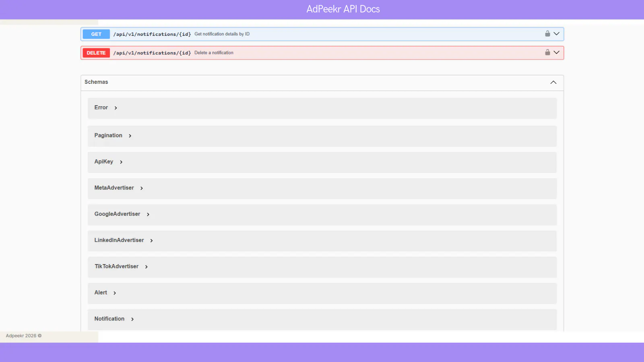The height and width of the screenshot is (362, 644).
Task: Click 'Delete a notification' description
Action: tap(214, 53)
